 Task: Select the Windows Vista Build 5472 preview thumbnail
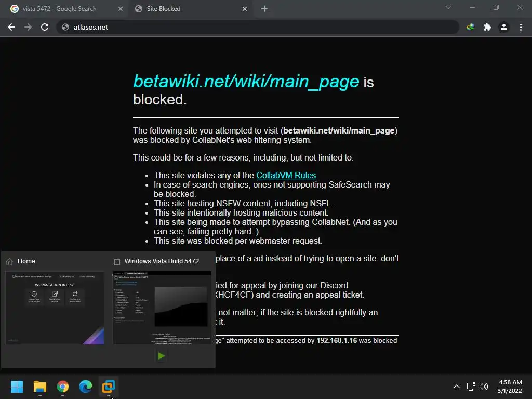[162, 308]
